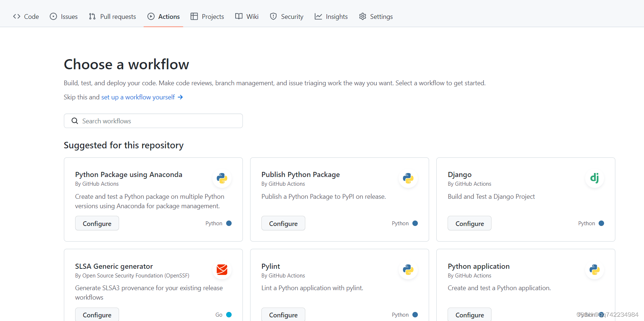This screenshot has height=321, width=644.
Task: Open the Security tab
Action: [287, 16]
